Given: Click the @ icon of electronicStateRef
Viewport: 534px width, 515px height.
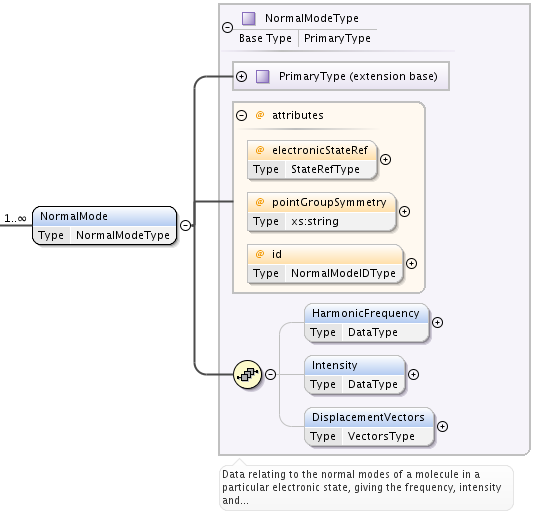Looking at the screenshot, I should [260, 150].
